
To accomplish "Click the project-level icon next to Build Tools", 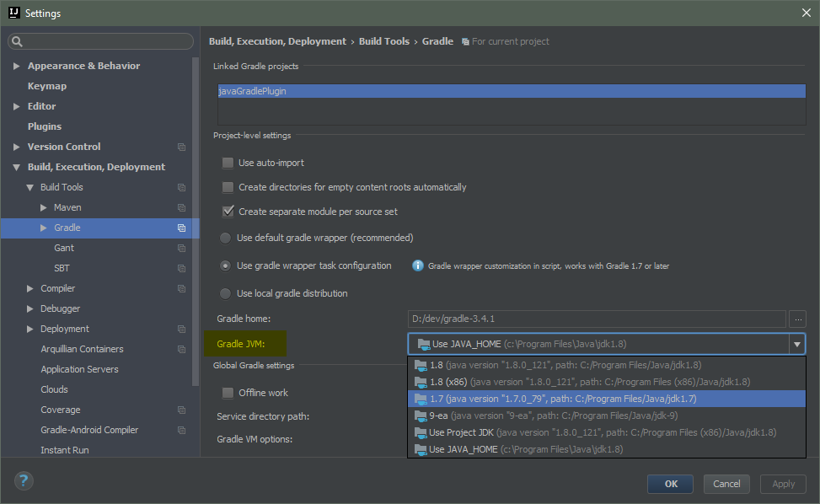I will 181,187.
